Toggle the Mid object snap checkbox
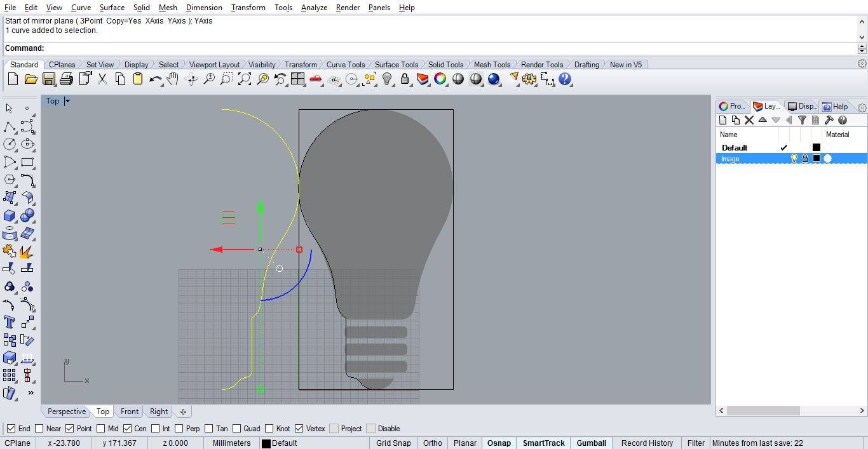This screenshot has width=868, height=449. pyautogui.click(x=100, y=429)
